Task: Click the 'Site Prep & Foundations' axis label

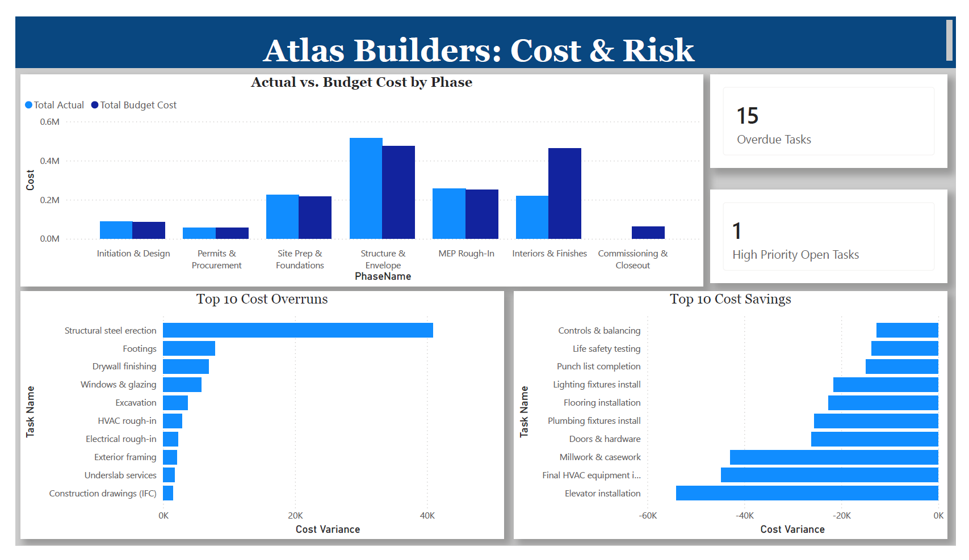Action: click(x=300, y=259)
